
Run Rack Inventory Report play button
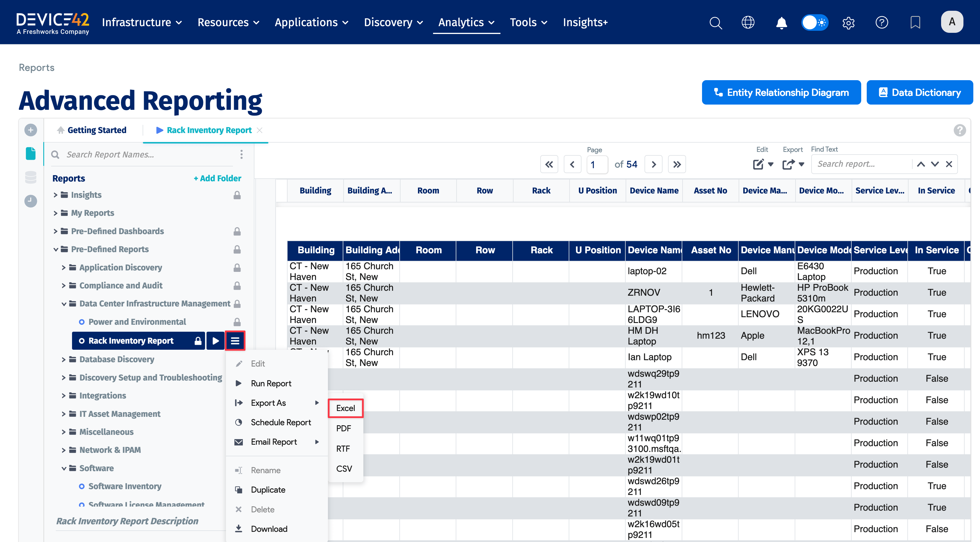pos(215,341)
